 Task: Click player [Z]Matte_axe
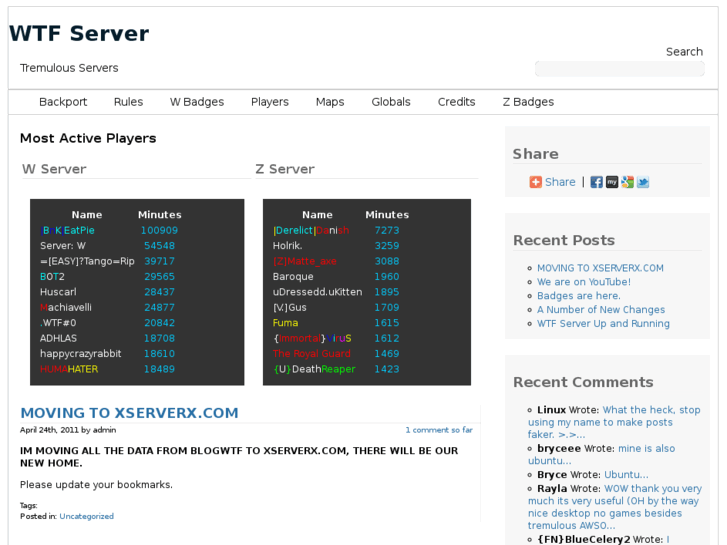(x=305, y=261)
